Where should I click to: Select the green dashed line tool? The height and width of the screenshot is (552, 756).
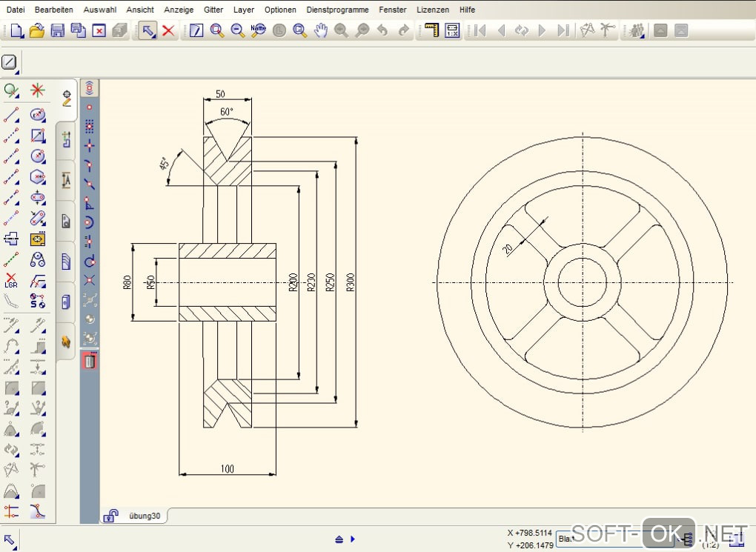(11, 259)
